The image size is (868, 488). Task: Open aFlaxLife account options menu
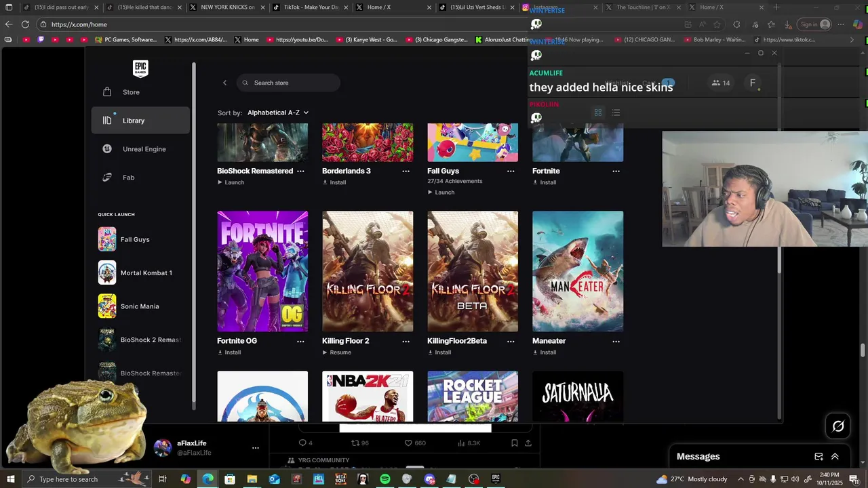coord(256,448)
